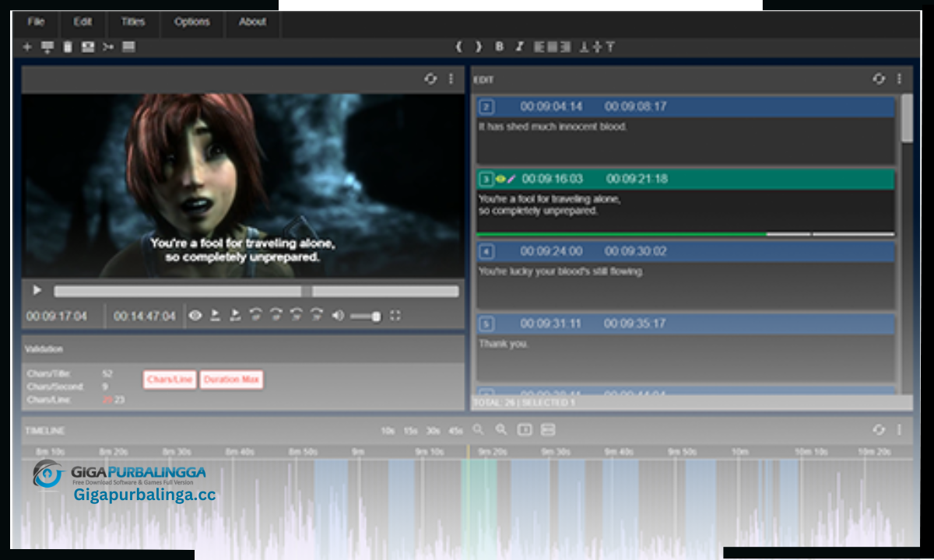934x560 pixels.
Task: Click the first curved skip-back arrow icon
Action: point(255,316)
